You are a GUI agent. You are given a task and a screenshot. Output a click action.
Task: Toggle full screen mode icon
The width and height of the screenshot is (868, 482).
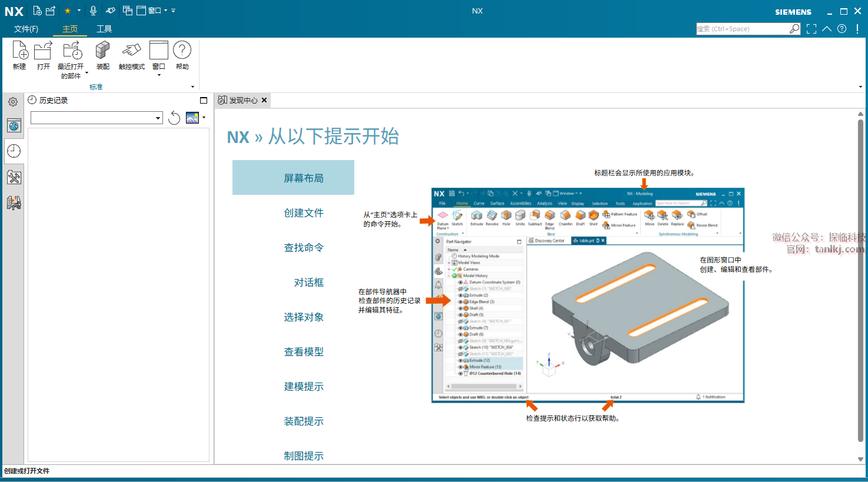812,29
